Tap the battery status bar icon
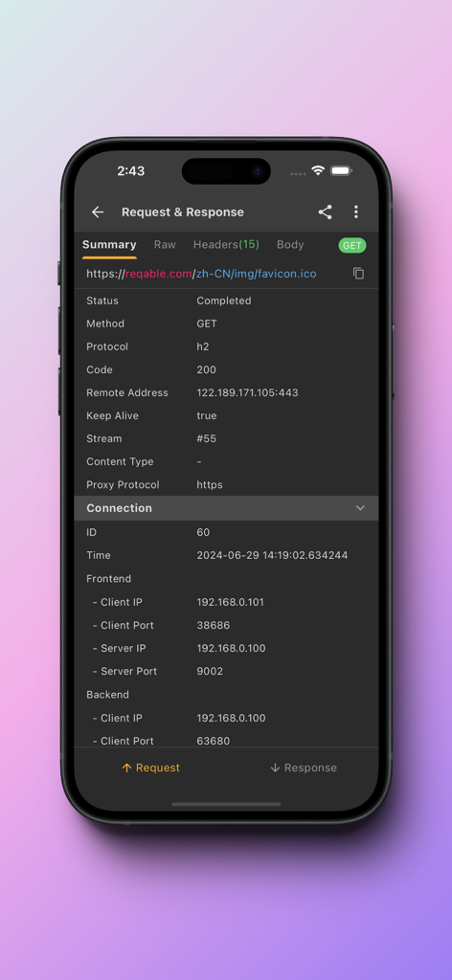The image size is (452, 980). pyautogui.click(x=341, y=170)
